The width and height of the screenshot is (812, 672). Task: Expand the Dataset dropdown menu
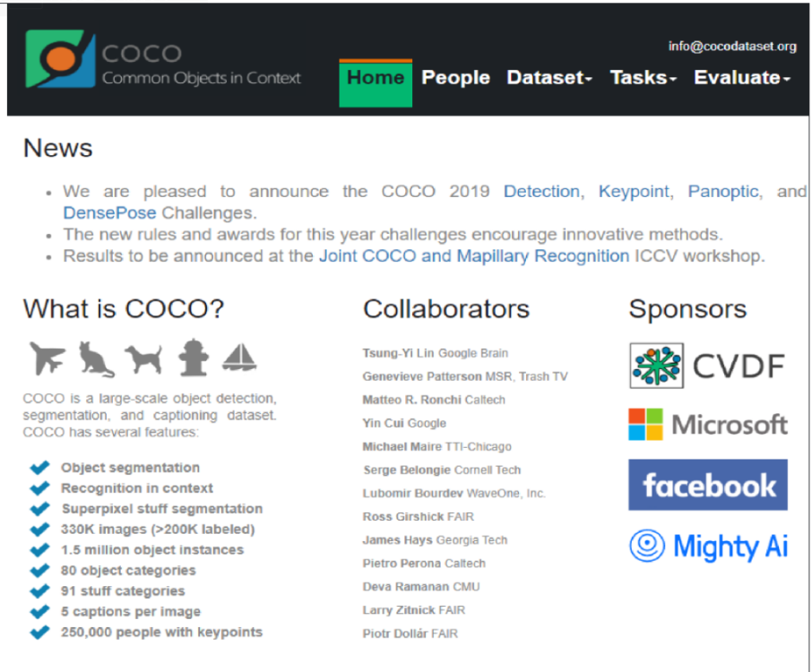[549, 78]
